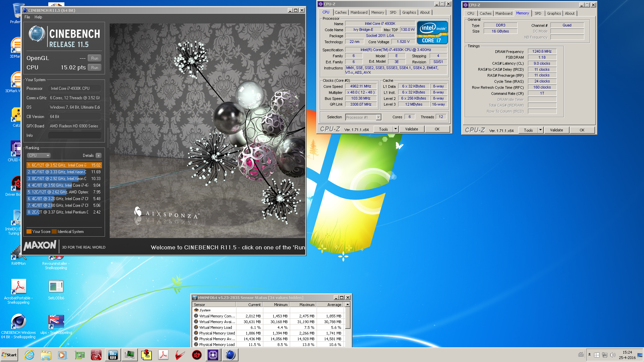The height and width of the screenshot is (362, 644).
Task: Switch to About tab in left CPU-Z window
Action: (425, 12)
